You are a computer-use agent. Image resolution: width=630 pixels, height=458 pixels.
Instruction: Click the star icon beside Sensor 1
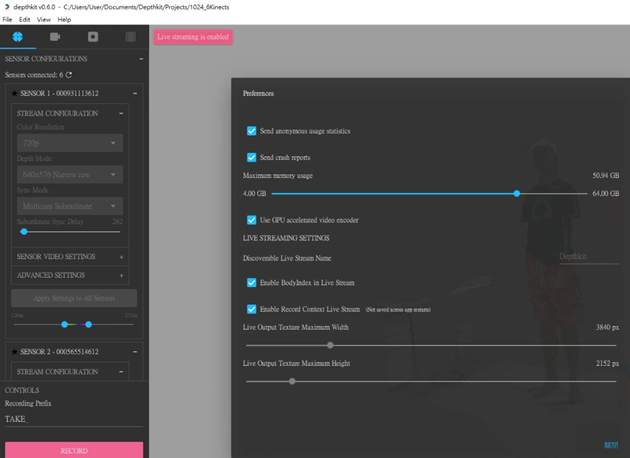point(14,93)
